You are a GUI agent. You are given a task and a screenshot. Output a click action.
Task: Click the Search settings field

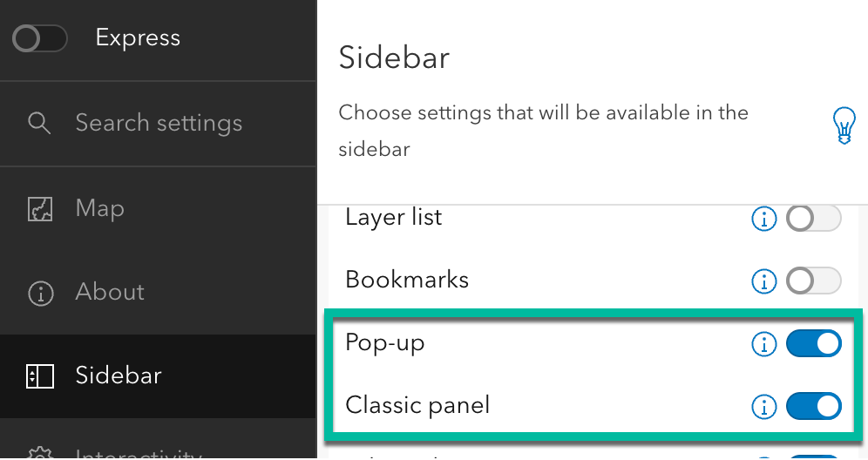pyautogui.click(x=159, y=123)
